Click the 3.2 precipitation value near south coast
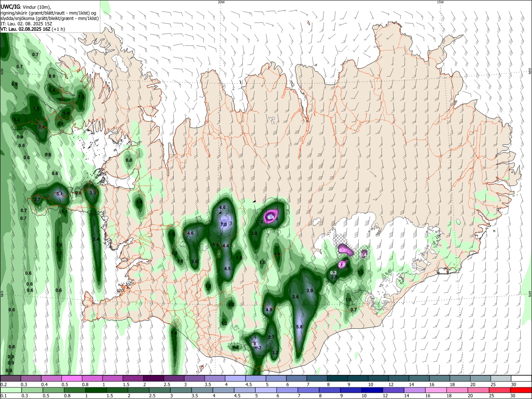 275,352
